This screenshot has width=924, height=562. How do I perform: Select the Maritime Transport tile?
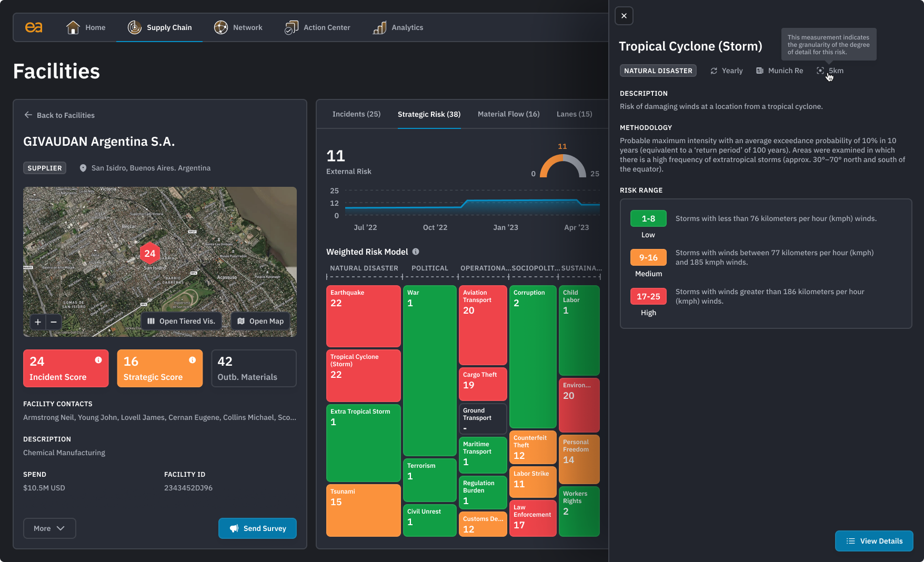pos(483,455)
